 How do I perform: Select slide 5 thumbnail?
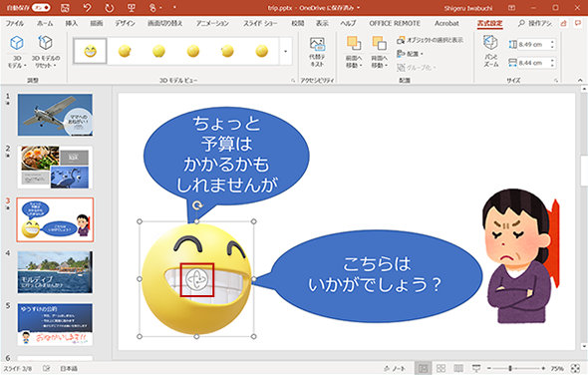(55, 324)
